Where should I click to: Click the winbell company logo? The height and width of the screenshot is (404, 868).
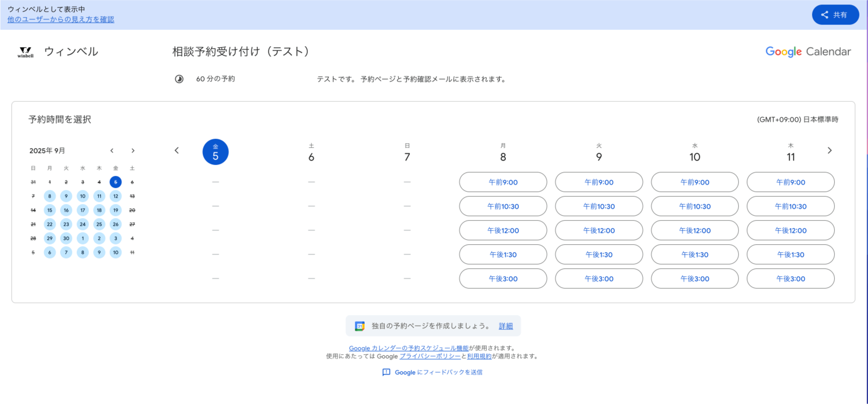click(x=26, y=52)
